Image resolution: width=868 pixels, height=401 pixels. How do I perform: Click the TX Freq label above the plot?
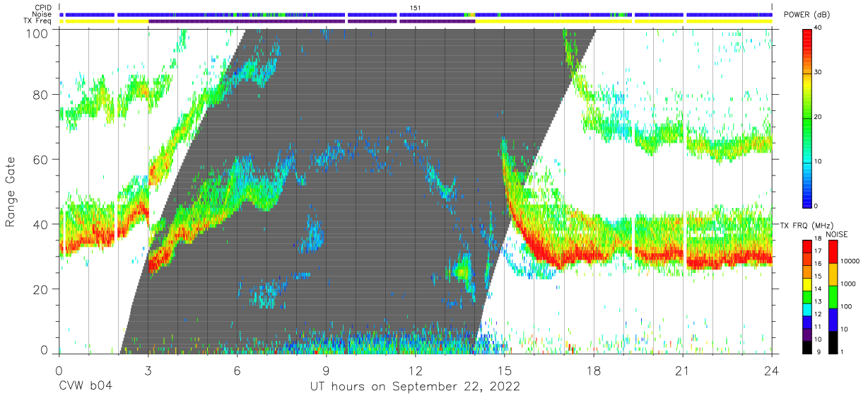pos(38,21)
